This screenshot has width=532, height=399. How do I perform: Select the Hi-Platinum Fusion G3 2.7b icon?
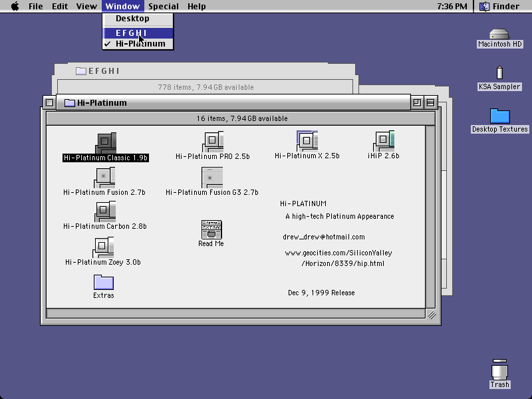pos(212,178)
